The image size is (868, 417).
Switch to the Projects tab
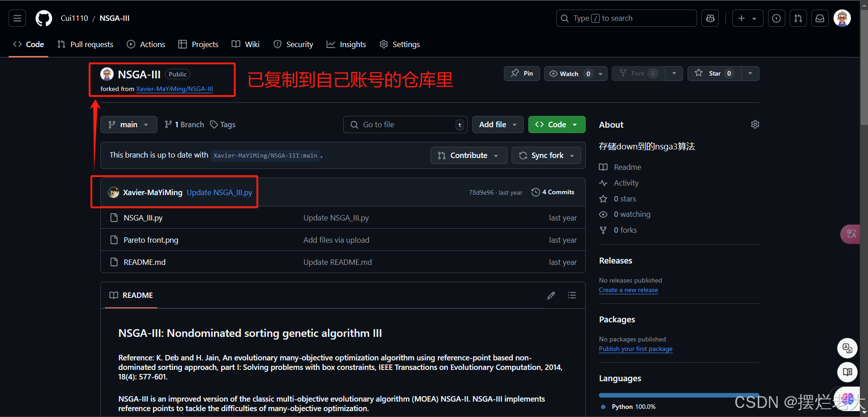click(198, 44)
